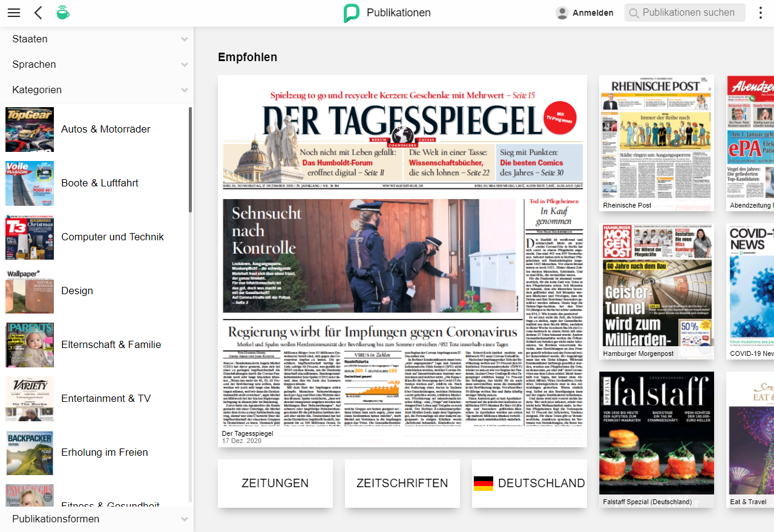
Task: Click the ZEITUNGEN button
Action: [x=275, y=483]
